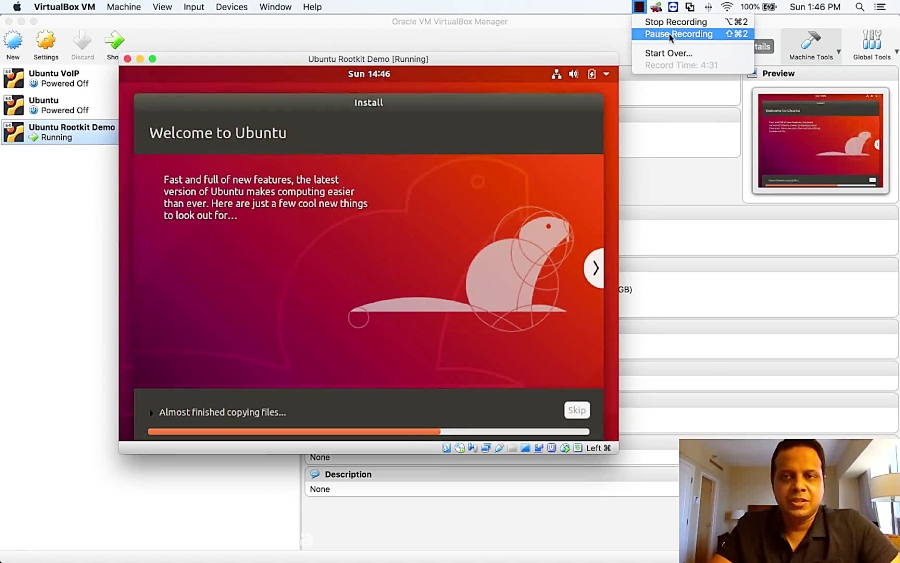The width and height of the screenshot is (900, 563).
Task: Open the Window menu
Action: [275, 7]
